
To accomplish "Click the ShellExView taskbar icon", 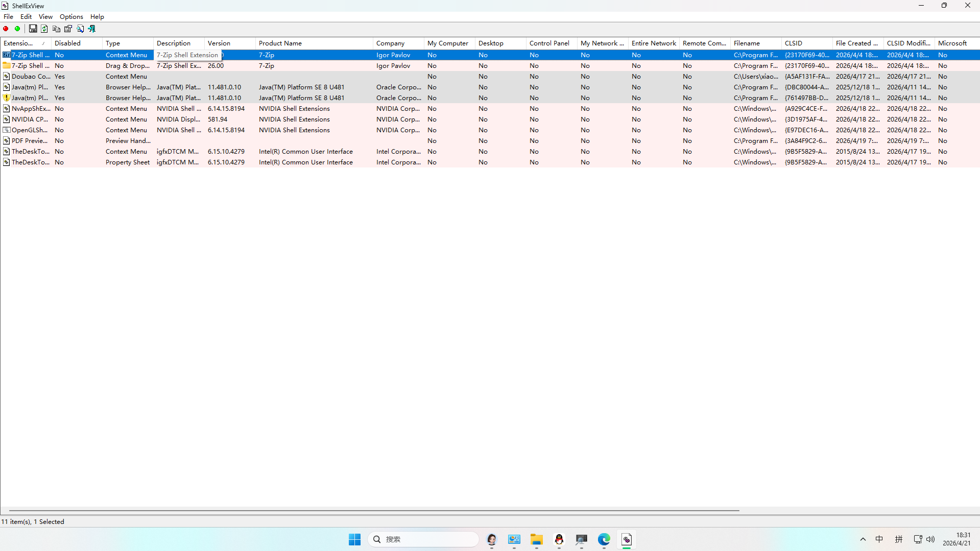I will point(627,539).
